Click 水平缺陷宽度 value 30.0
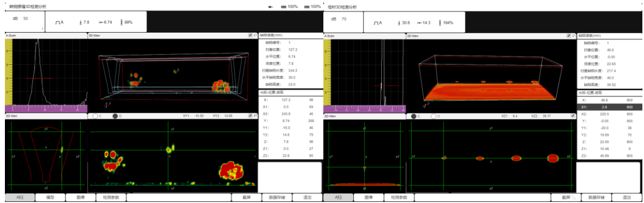This screenshot has height=203, width=644. (292, 77)
